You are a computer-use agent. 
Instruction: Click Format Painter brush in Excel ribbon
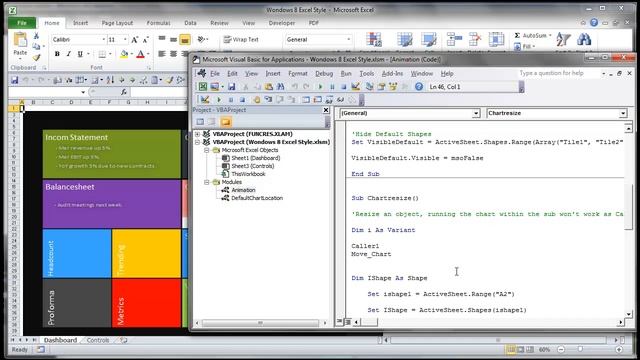(x=36, y=58)
